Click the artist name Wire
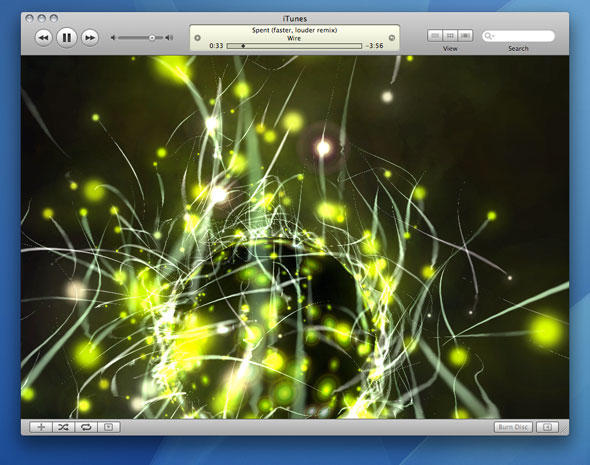This screenshot has width=590, height=465. [294, 38]
